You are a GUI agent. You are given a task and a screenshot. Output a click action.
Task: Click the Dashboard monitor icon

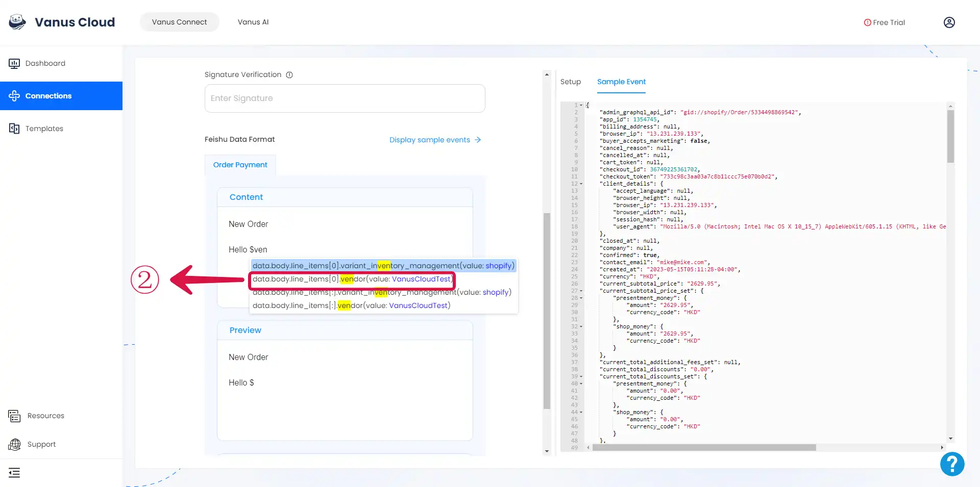coord(14,63)
